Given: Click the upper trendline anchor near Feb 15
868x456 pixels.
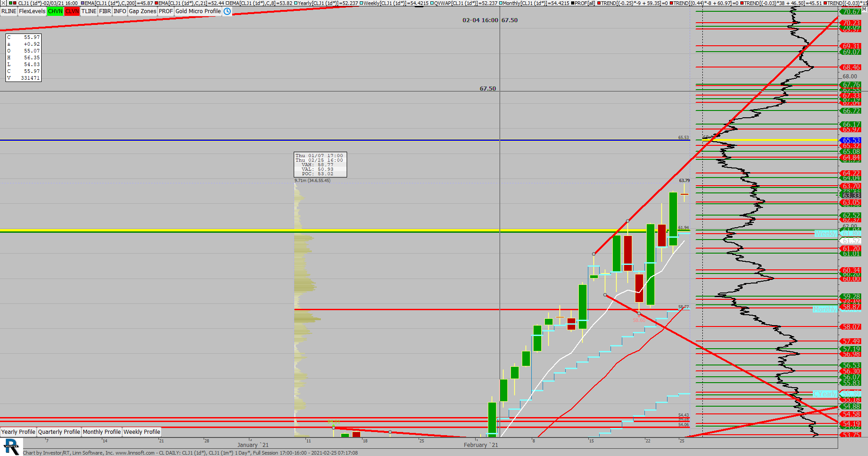Looking at the screenshot, I should point(594,254).
